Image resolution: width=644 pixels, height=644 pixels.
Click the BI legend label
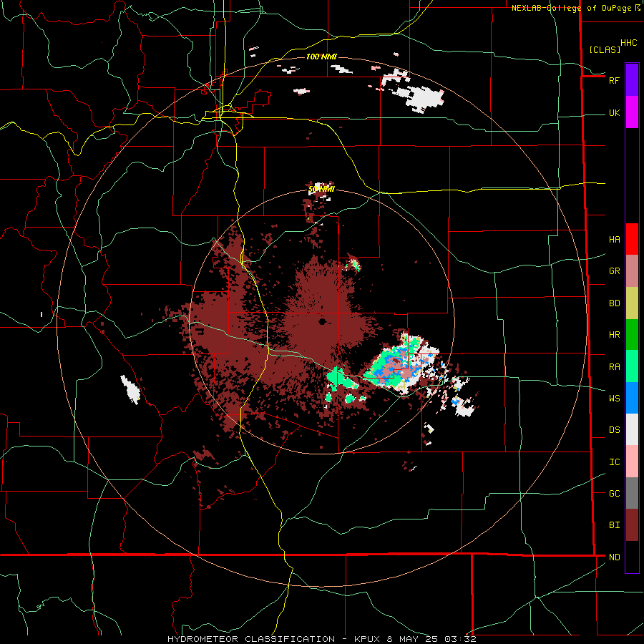[x=614, y=525]
